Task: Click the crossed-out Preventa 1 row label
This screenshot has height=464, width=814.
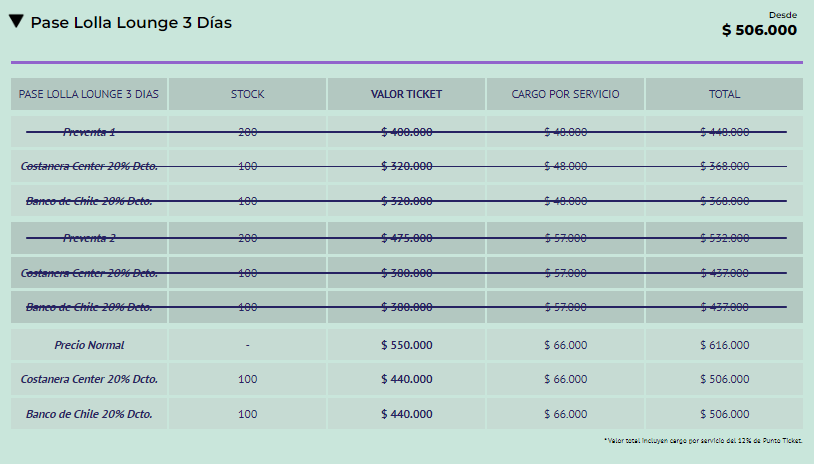Action: pos(89,132)
